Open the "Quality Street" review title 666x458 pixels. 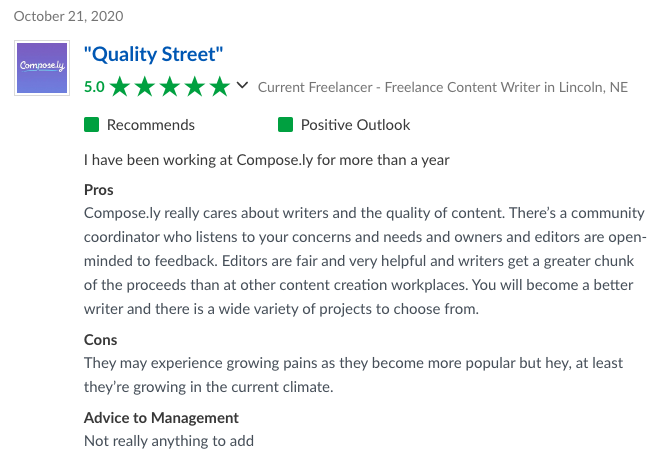[153, 54]
